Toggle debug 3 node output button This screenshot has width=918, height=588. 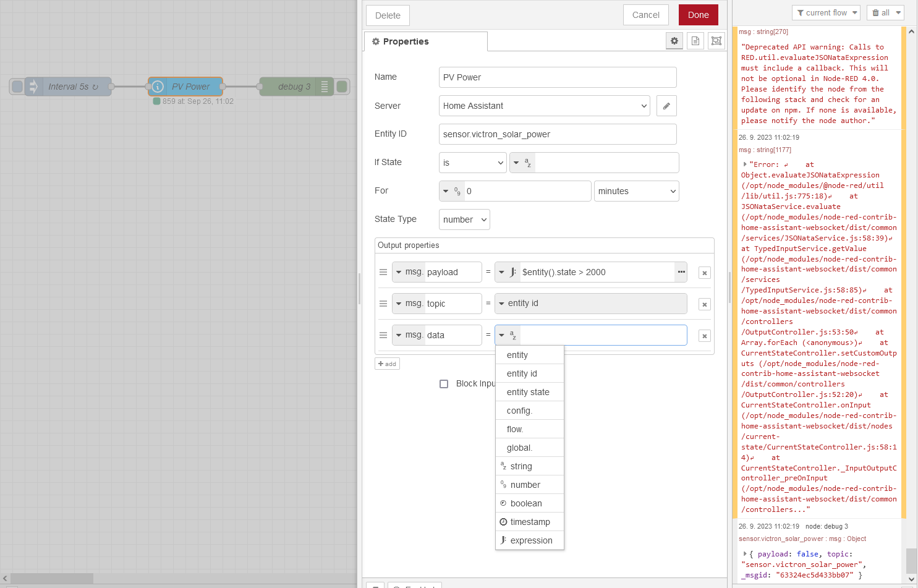[x=342, y=87]
